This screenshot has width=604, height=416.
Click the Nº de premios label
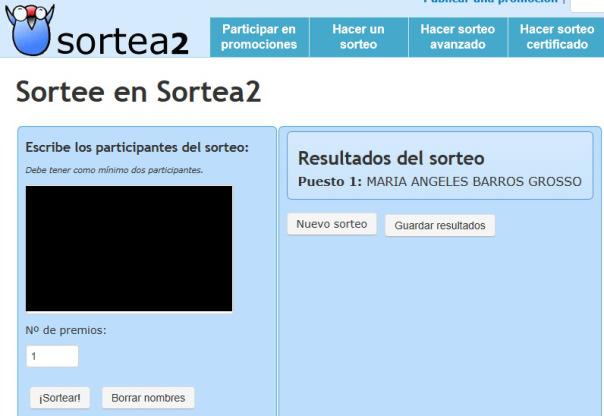coord(65,330)
